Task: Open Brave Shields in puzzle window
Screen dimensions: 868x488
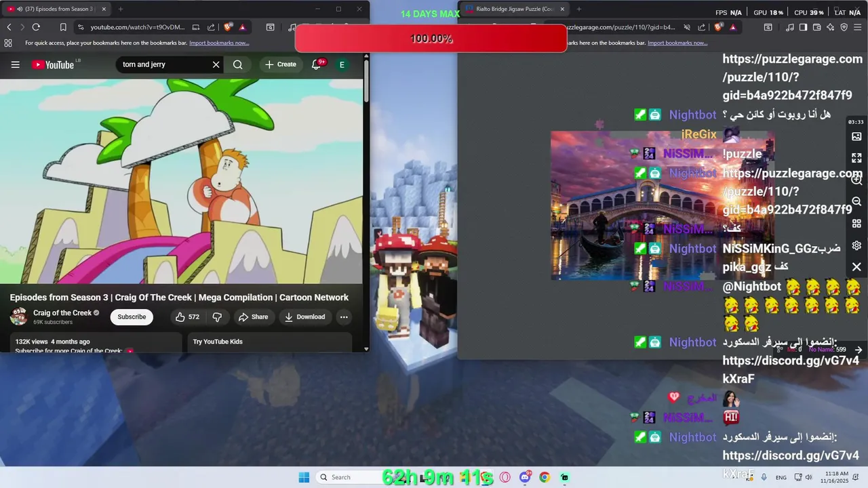Action: click(x=719, y=27)
